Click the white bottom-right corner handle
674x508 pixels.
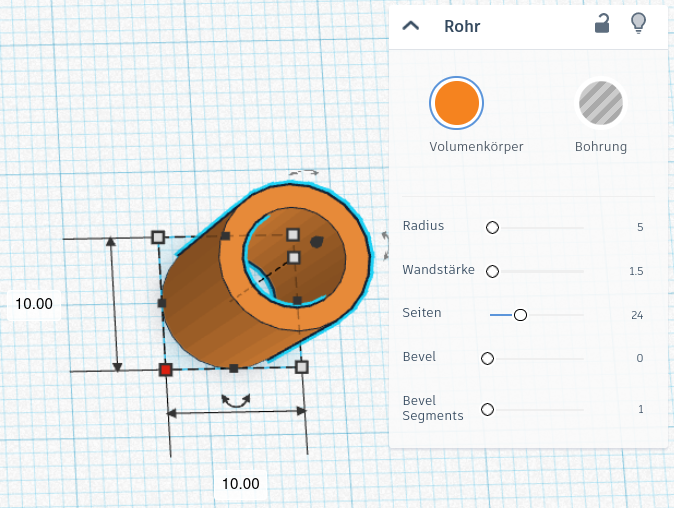(x=302, y=367)
